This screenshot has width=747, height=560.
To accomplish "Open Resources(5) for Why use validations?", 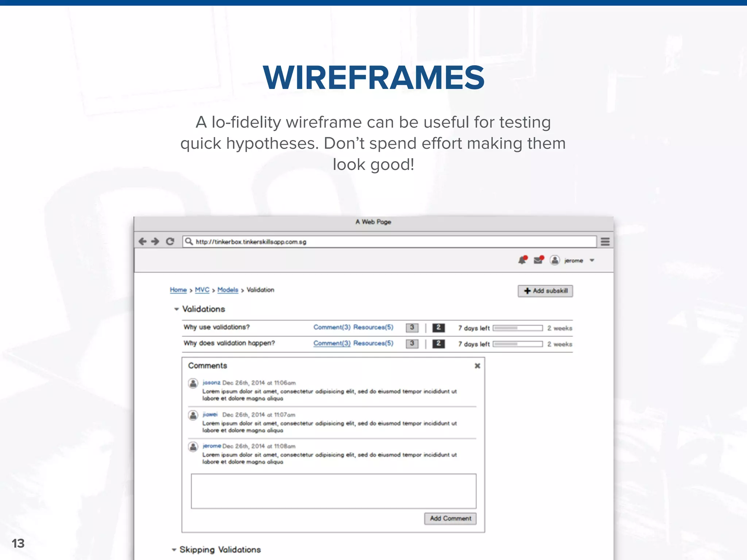I will tap(373, 327).
